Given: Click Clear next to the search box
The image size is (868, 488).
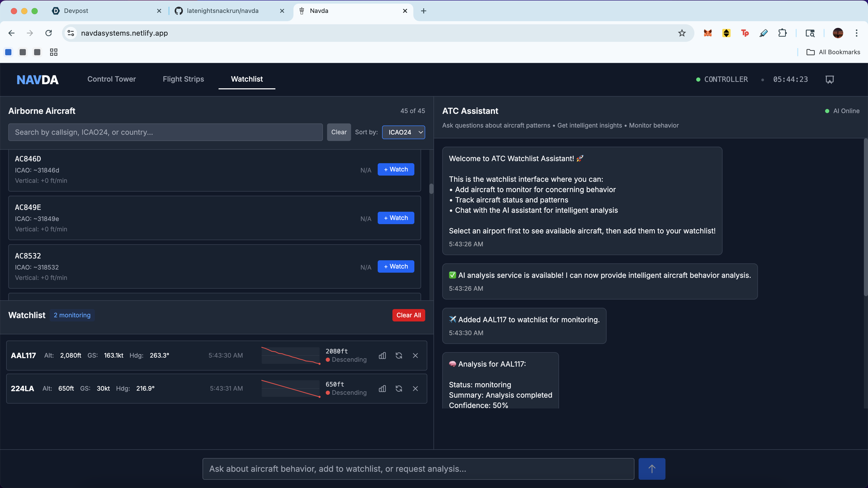Looking at the screenshot, I should tap(339, 132).
